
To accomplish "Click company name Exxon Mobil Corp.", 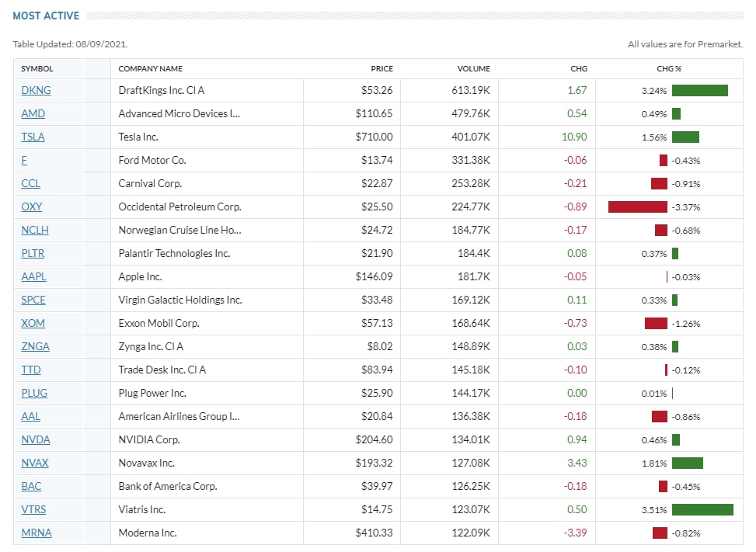I will click(x=159, y=323).
